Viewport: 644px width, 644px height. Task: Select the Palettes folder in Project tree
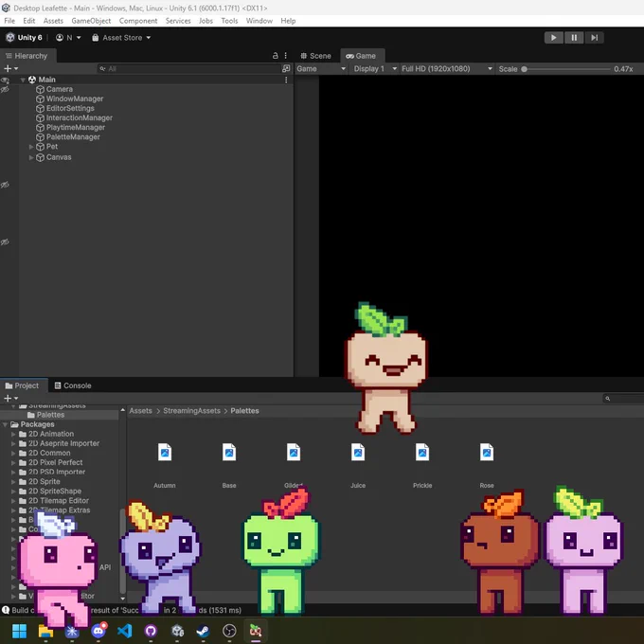coord(50,415)
